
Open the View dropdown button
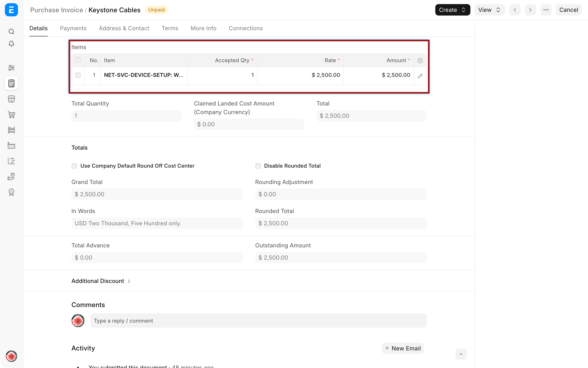click(x=490, y=10)
